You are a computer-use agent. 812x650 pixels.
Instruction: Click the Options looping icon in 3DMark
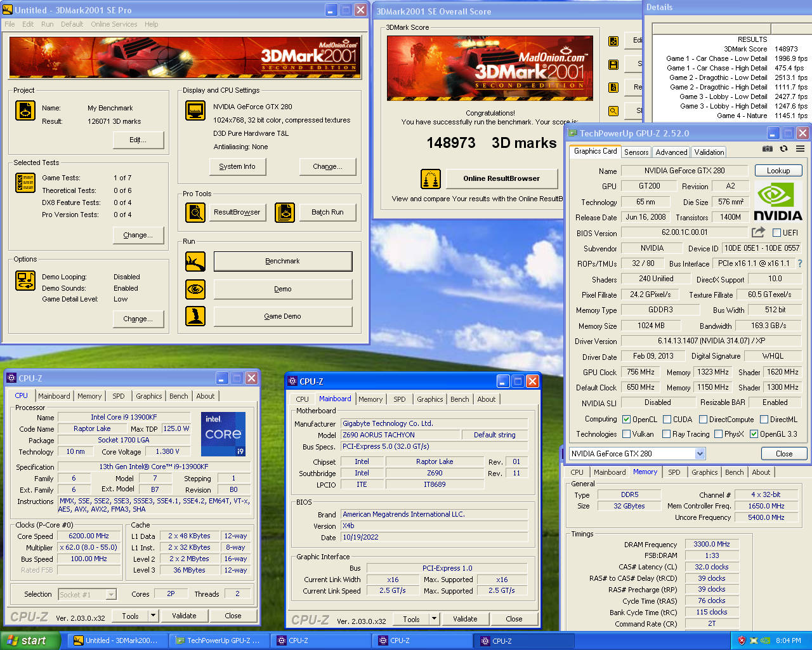(x=25, y=281)
